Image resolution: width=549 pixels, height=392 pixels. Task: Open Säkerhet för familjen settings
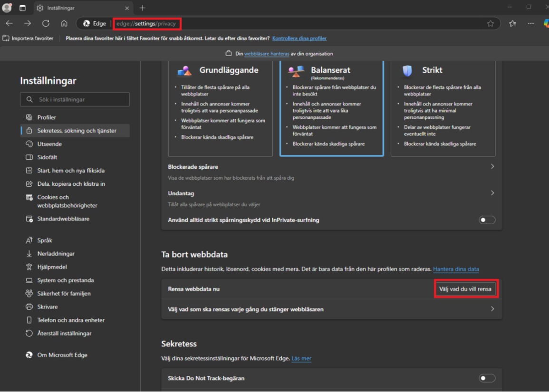click(75, 294)
